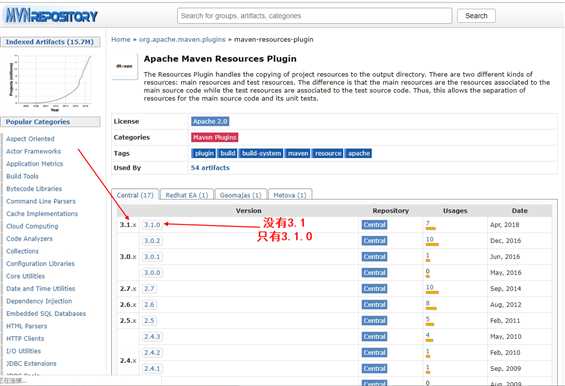This screenshot has width=565, height=386.
Task: Select the build-system tag
Action: [261, 154]
